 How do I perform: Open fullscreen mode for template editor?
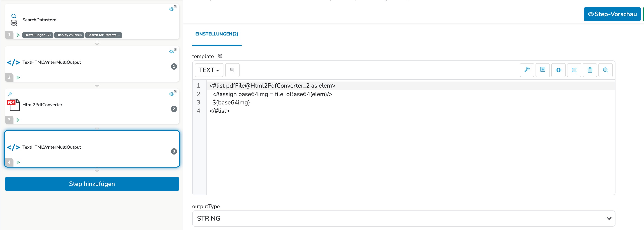[574, 70]
